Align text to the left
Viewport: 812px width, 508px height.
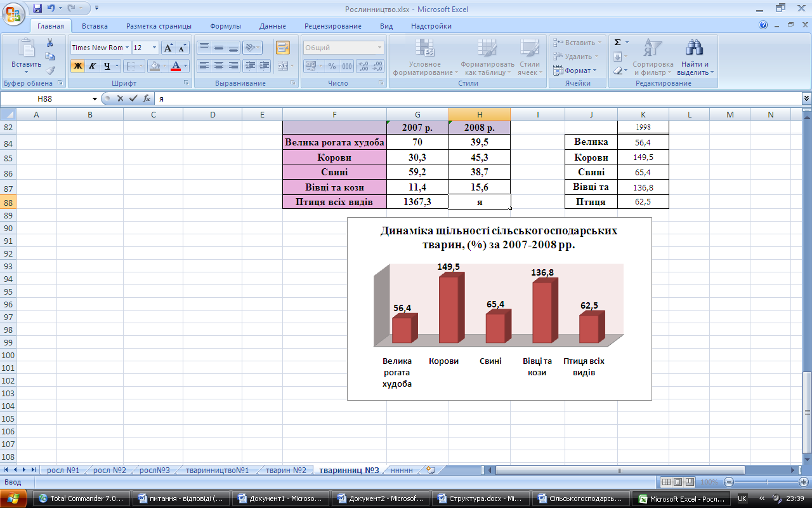[204, 66]
